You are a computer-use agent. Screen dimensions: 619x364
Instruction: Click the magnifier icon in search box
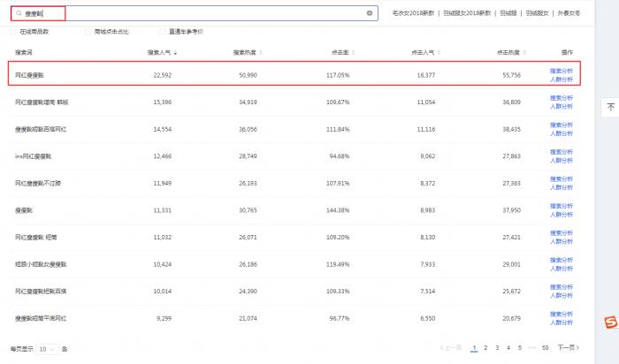19,13
